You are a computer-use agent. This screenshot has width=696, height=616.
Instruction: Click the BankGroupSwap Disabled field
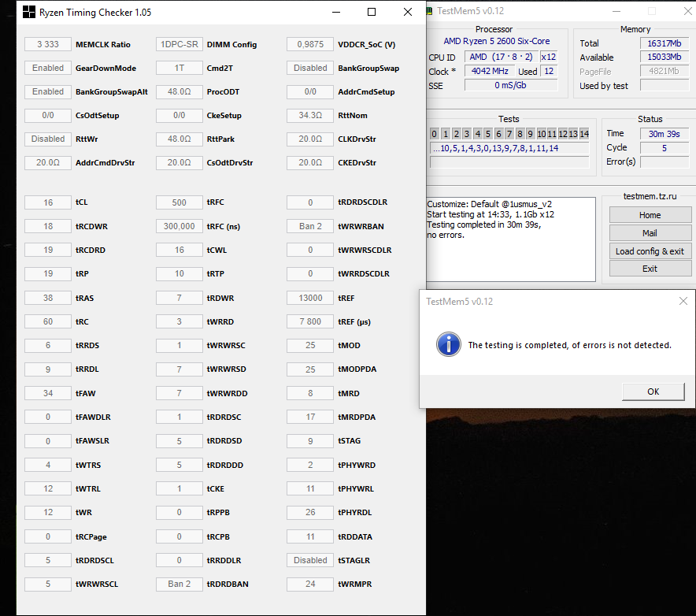click(x=310, y=68)
